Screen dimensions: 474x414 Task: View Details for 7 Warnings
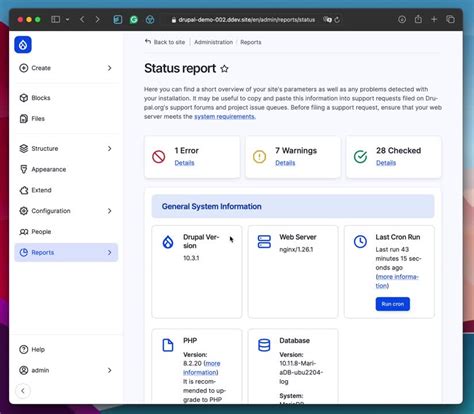[285, 163]
